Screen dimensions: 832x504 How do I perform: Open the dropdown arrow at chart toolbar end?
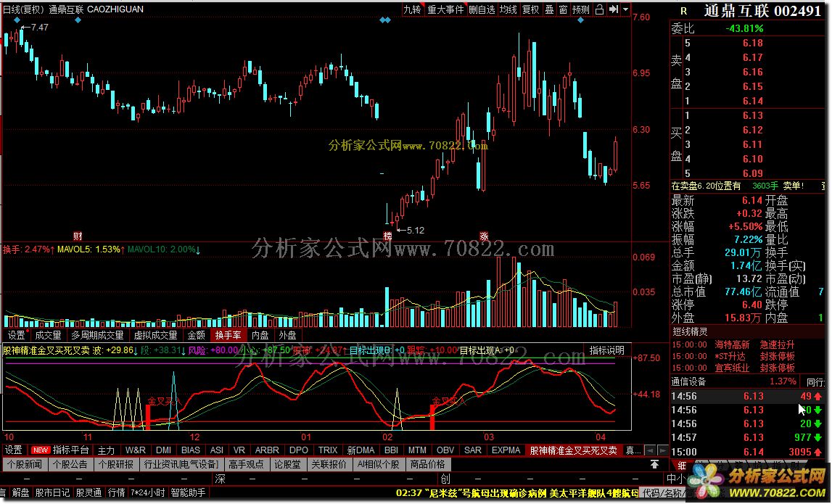(x=625, y=9)
